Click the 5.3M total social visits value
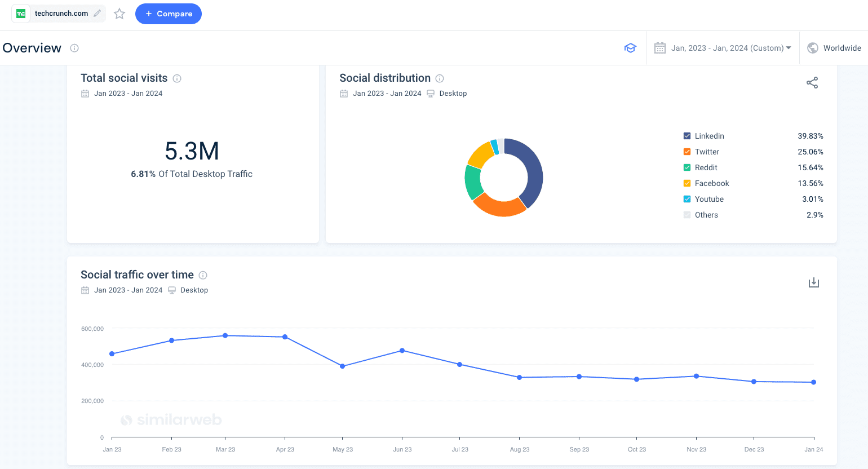The image size is (868, 469). click(x=192, y=151)
